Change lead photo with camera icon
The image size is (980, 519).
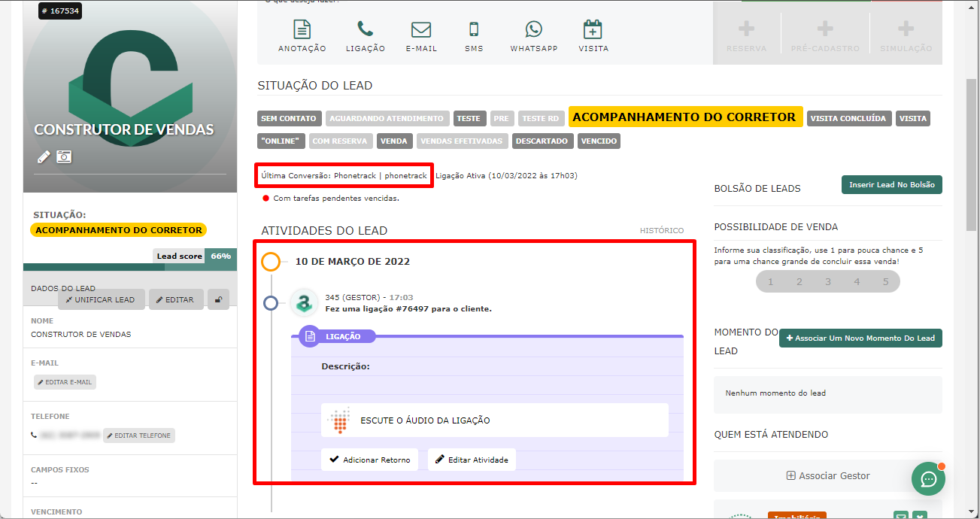[64, 156]
